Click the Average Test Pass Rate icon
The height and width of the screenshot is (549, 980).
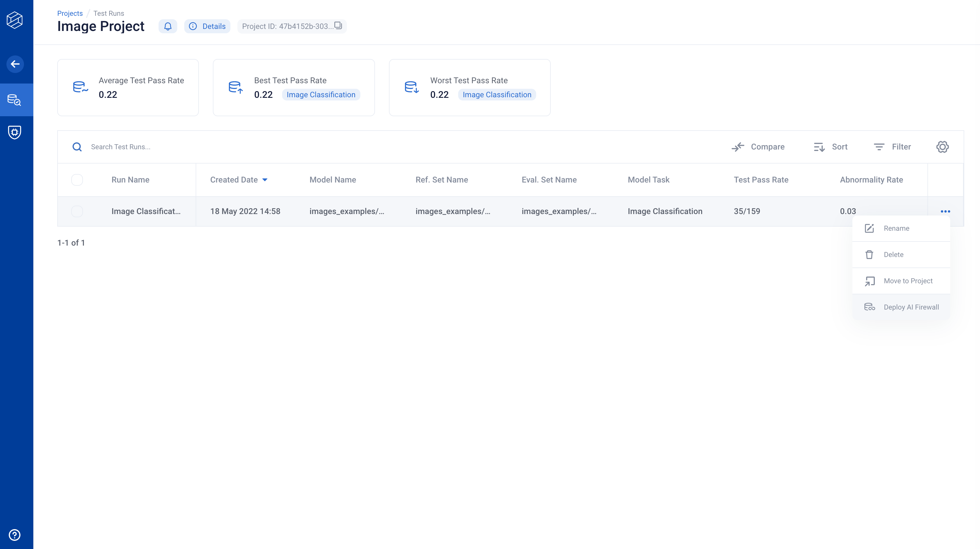pos(80,87)
